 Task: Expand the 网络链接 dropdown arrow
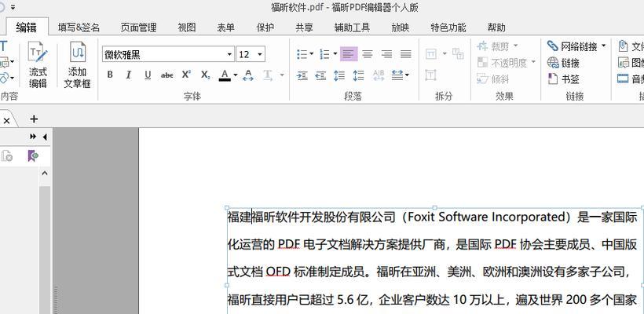(x=604, y=46)
